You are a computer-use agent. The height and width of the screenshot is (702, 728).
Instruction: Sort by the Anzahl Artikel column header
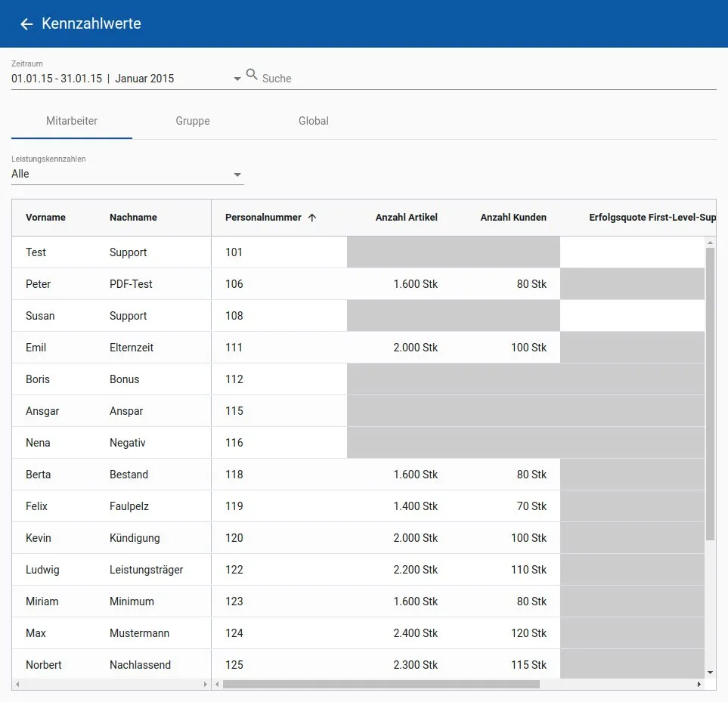[x=406, y=217]
